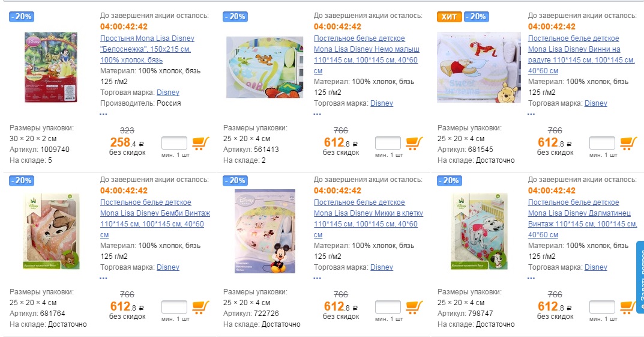Click quantity field for Белоснежка sheet
This screenshot has height=337, width=644.
tap(174, 144)
